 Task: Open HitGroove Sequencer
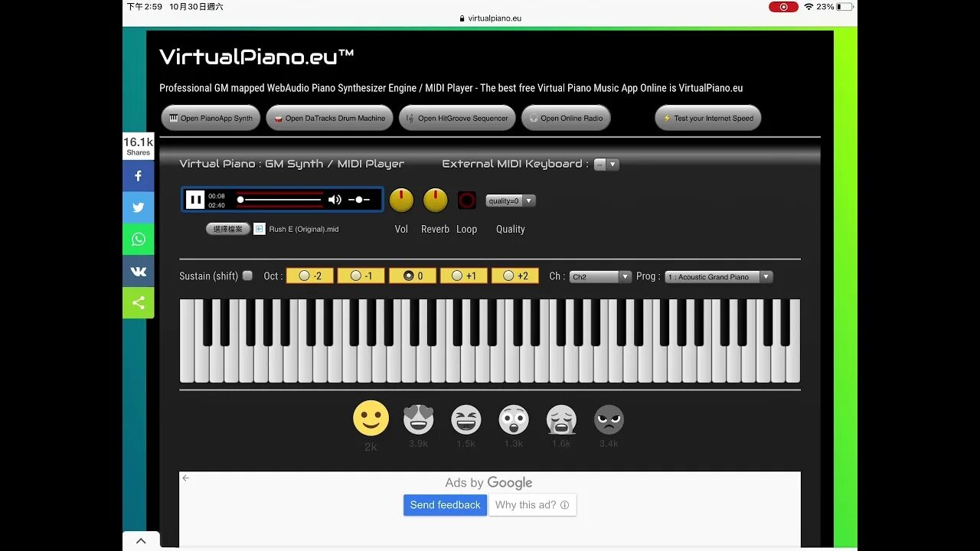click(x=457, y=118)
